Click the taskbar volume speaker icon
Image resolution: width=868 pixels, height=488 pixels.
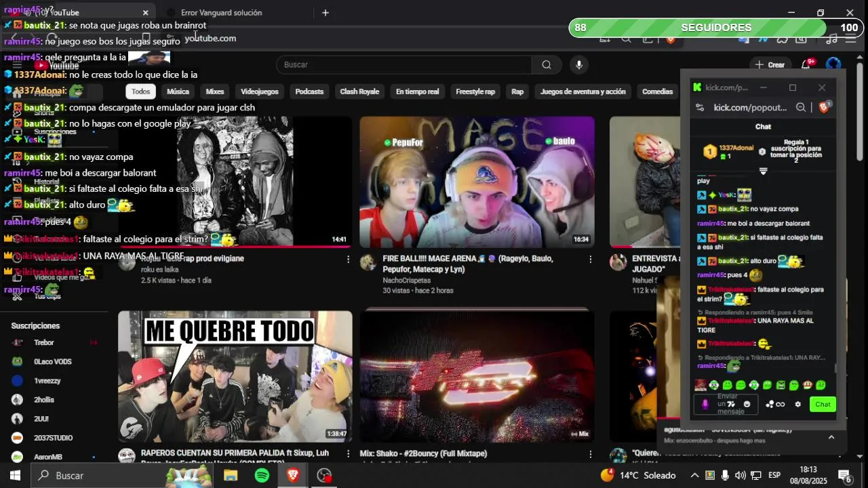click(x=740, y=476)
